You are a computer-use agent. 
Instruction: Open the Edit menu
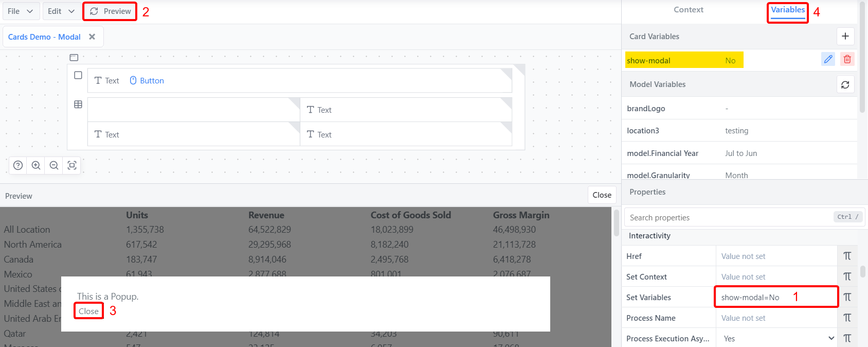pos(60,10)
